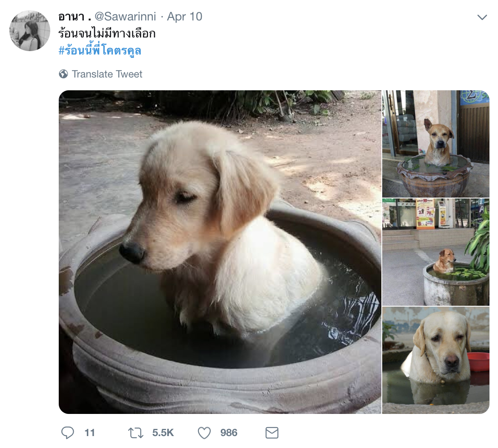Click Translate Tweet link
This screenshot has width=498, height=448.
tap(107, 74)
